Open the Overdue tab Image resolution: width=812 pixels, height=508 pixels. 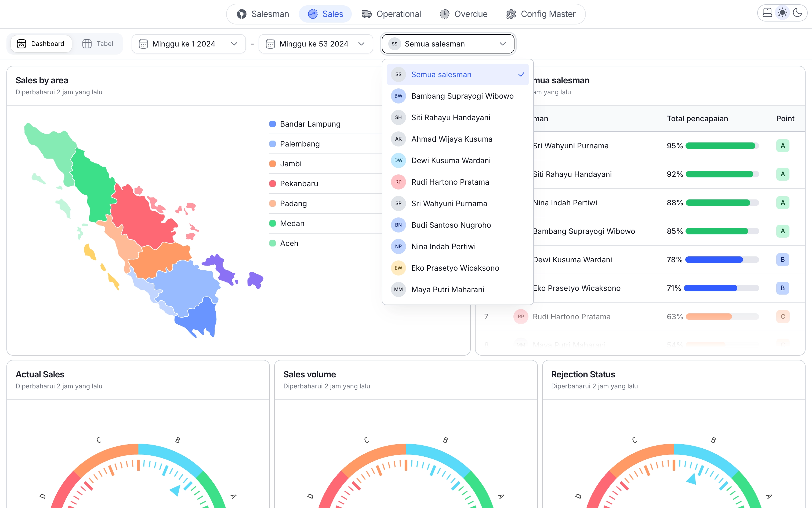point(463,14)
